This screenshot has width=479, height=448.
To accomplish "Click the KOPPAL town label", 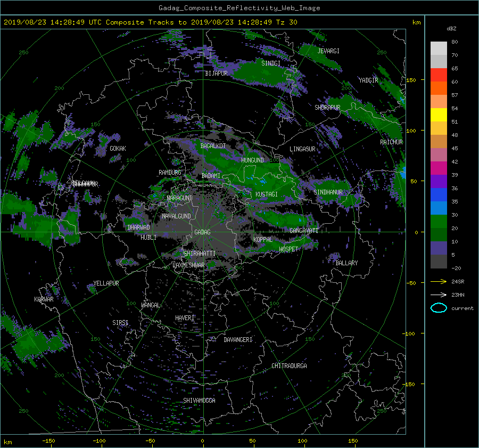I will click(x=263, y=240).
